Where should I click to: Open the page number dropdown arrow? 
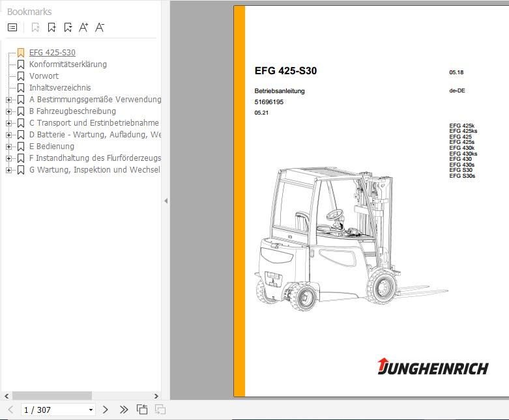point(91,410)
